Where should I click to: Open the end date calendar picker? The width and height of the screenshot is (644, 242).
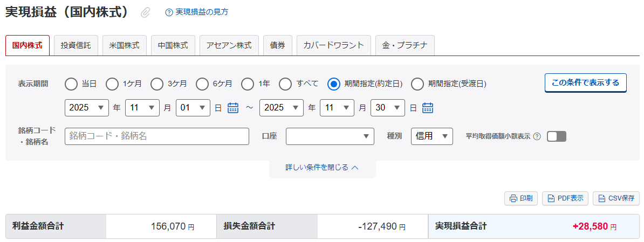pyautogui.click(x=428, y=108)
